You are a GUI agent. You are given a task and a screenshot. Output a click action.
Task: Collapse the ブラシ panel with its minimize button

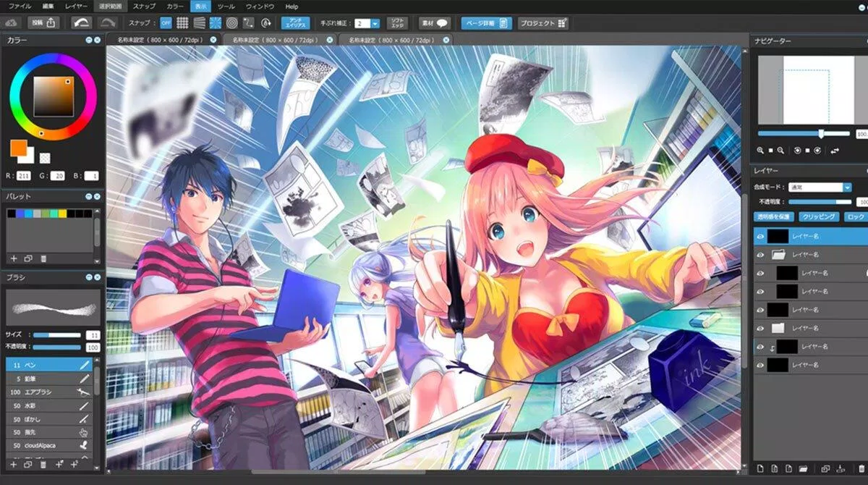pos(88,277)
